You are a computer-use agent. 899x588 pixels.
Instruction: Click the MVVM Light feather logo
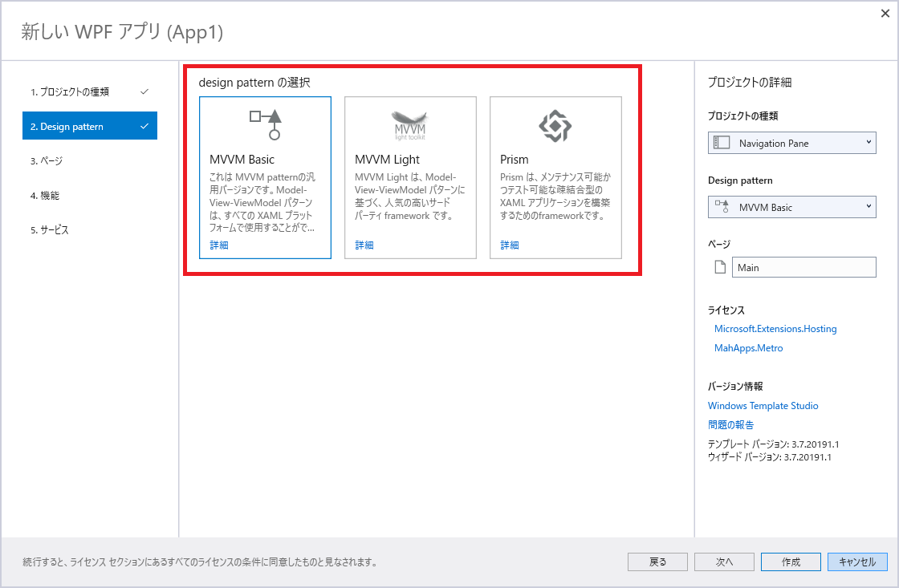coord(410,125)
